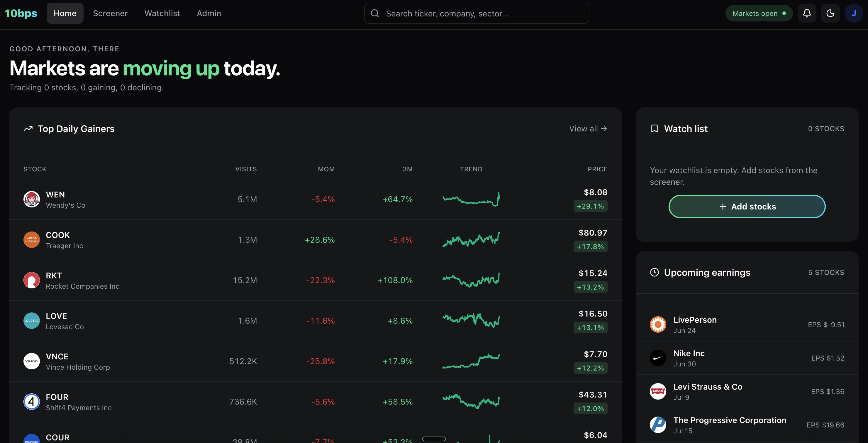
Task: Click the 10bps logo
Action: (x=21, y=13)
